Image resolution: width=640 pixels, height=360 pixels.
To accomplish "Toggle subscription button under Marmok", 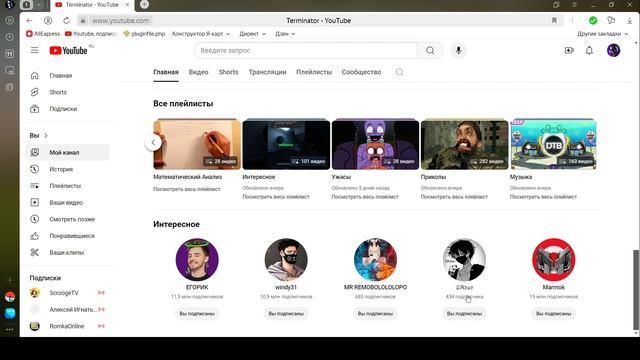I will pos(553,313).
